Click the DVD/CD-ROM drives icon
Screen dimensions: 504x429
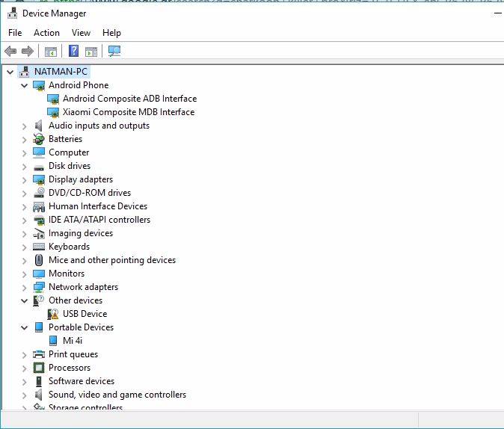(x=39, y=193)
